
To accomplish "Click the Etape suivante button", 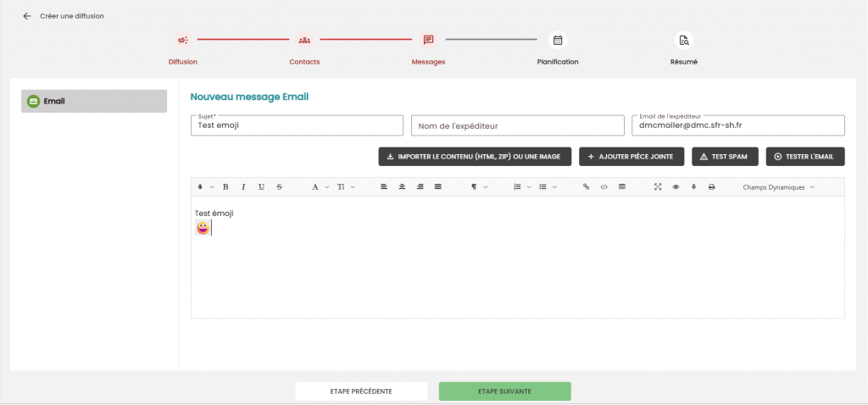I will (505, 391).
